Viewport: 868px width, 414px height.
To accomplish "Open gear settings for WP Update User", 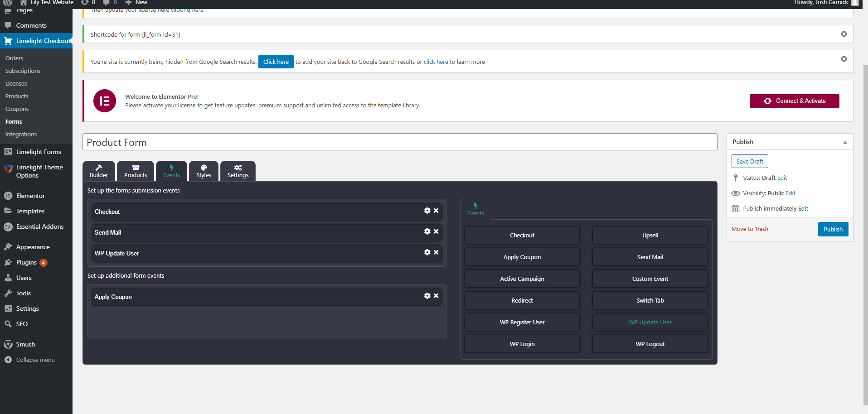I will pyautogui.click(x=427, y=252).
